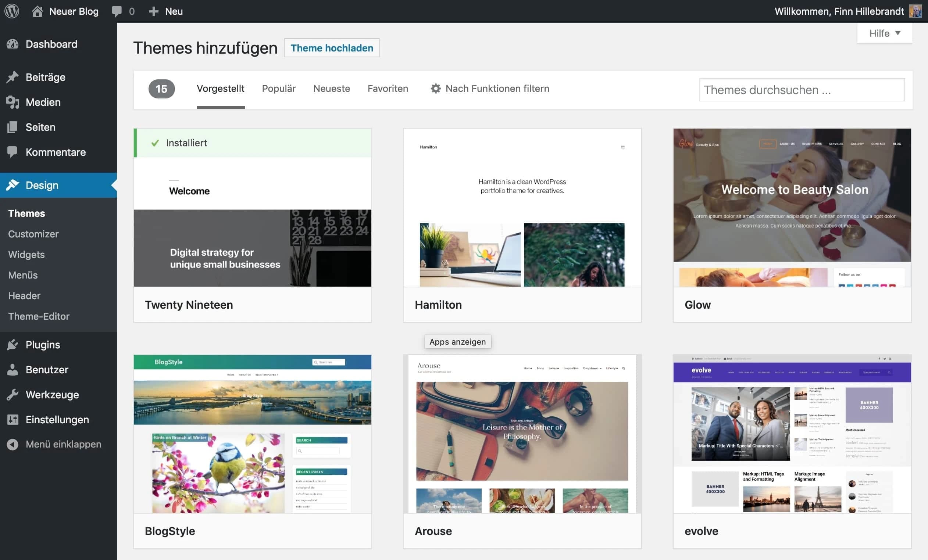Select the Beiträge pin icon in sidebar
This screenshot has height=560, width=928.
click(x=13, y=77)
